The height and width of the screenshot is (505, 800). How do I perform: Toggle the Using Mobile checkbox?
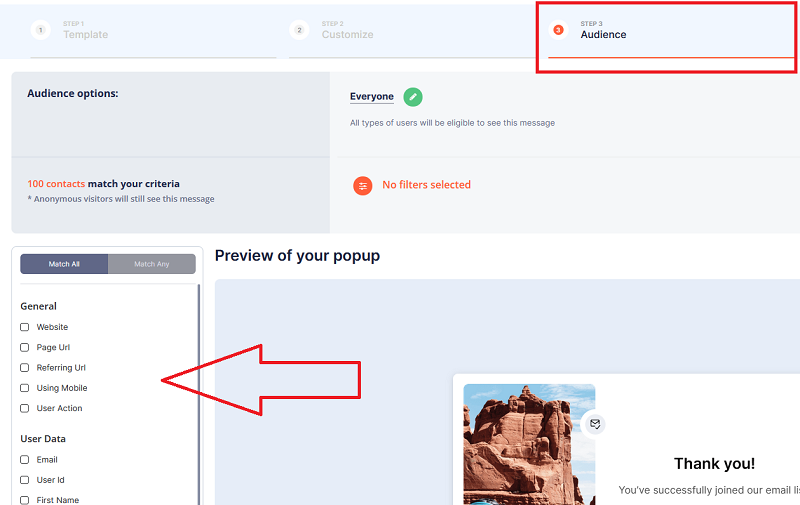pyautogui.click(x=25, y=388)
